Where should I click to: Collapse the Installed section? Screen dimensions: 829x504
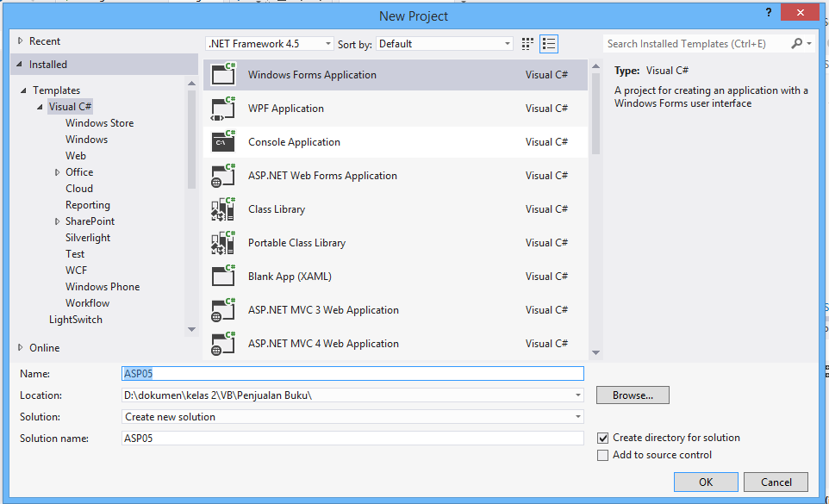[x=20, y=64]
